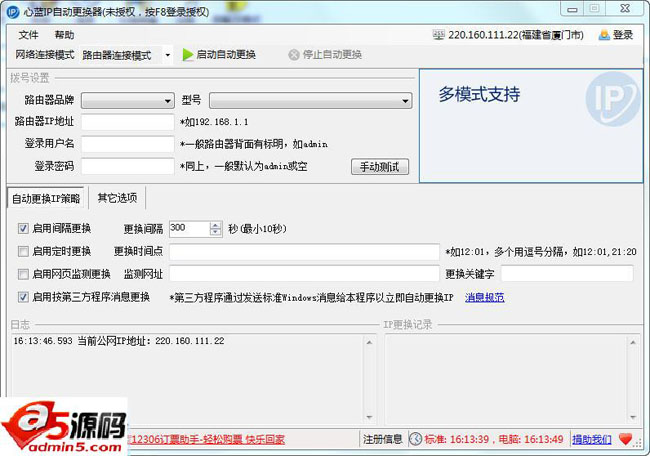The width and height of the screenshot is (650, 456).
Task: Click the 登录用户名 input field
Action: pos(128,144)
